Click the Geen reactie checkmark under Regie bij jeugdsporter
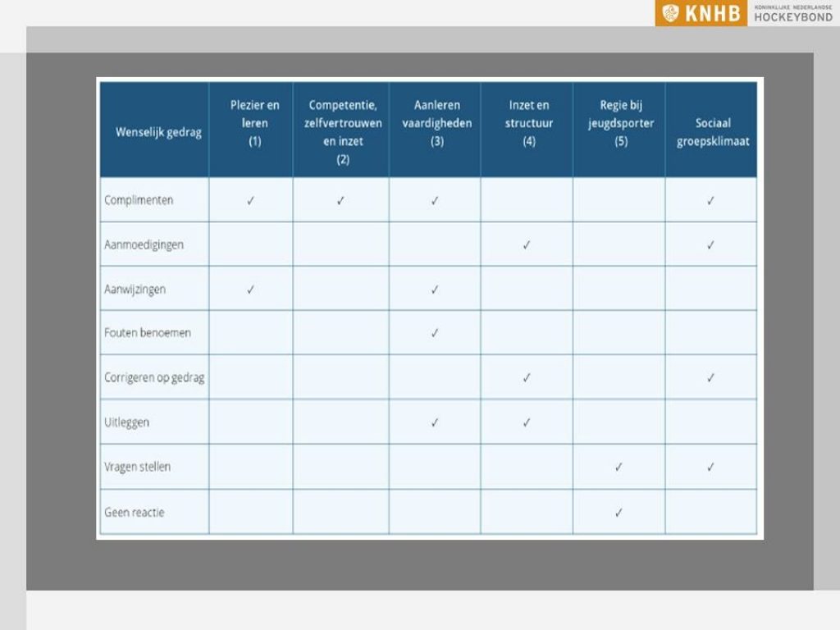Image resolution: width=840 pixels, height=630 pixels. click(x=619, y=512)
